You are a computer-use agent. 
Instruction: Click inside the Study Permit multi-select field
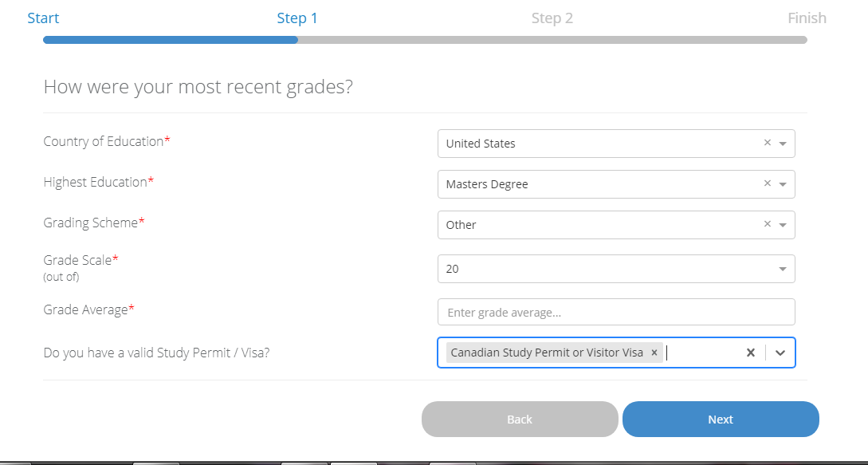701,353
